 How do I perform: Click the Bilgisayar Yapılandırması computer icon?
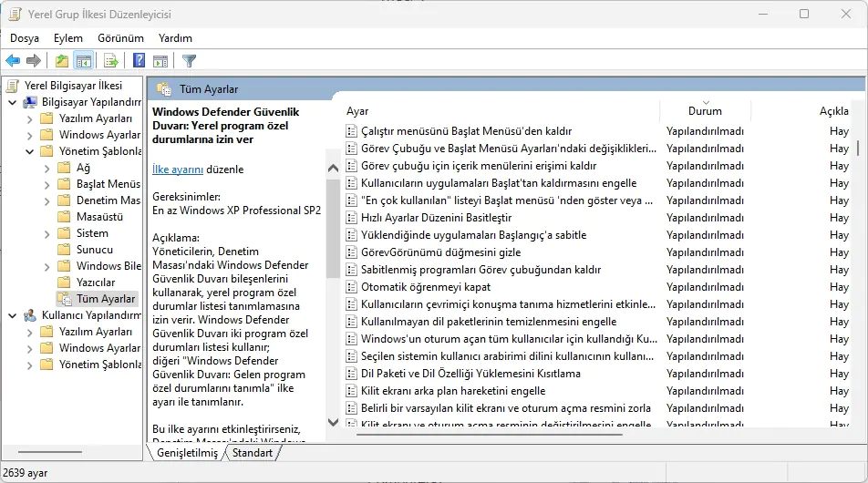tap(30, 102)
